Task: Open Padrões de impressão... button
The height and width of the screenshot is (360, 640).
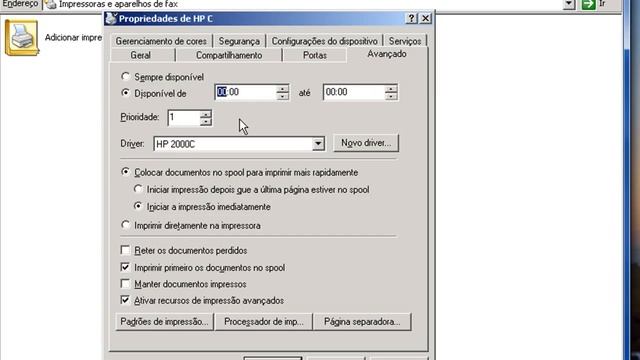Action: (x=164, y=322)
